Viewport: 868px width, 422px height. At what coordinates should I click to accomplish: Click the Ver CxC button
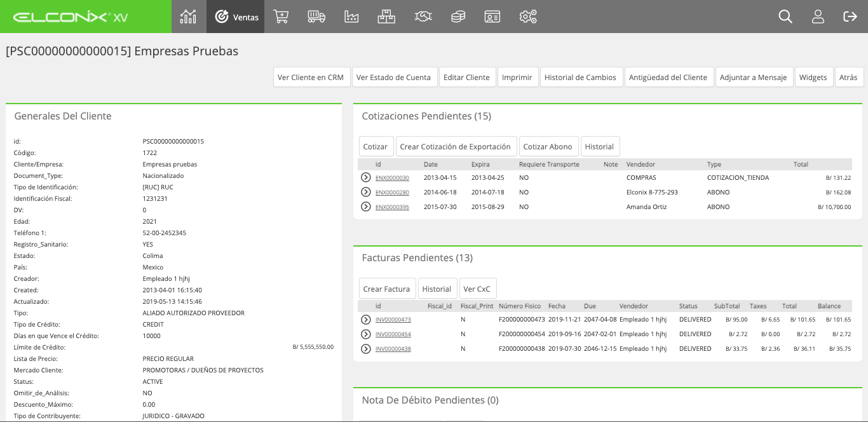477,289
